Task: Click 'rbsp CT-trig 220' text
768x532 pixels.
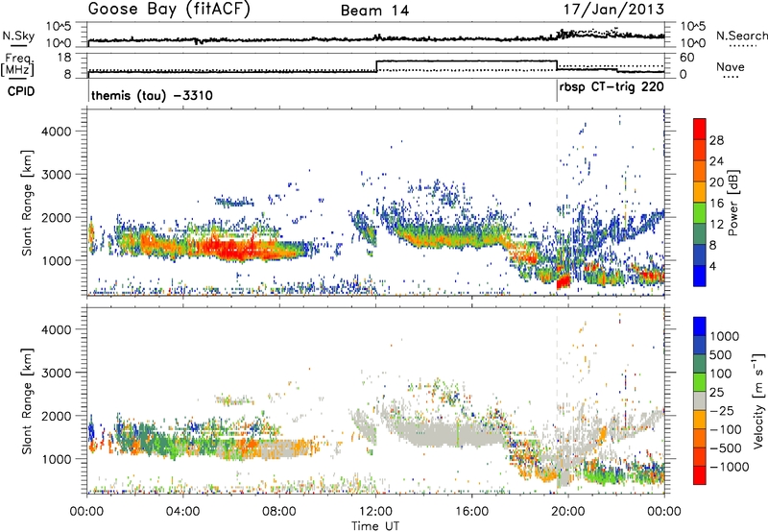Action: (x=612, y=87)
